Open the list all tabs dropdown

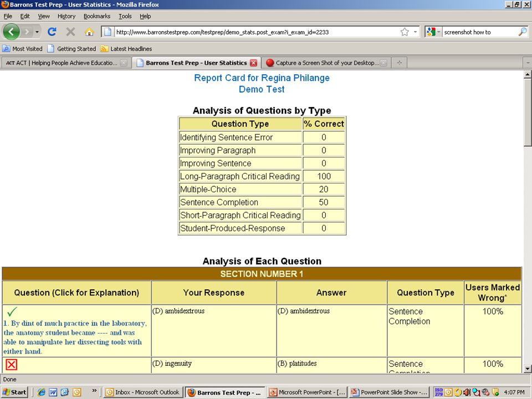coord(528,63)
